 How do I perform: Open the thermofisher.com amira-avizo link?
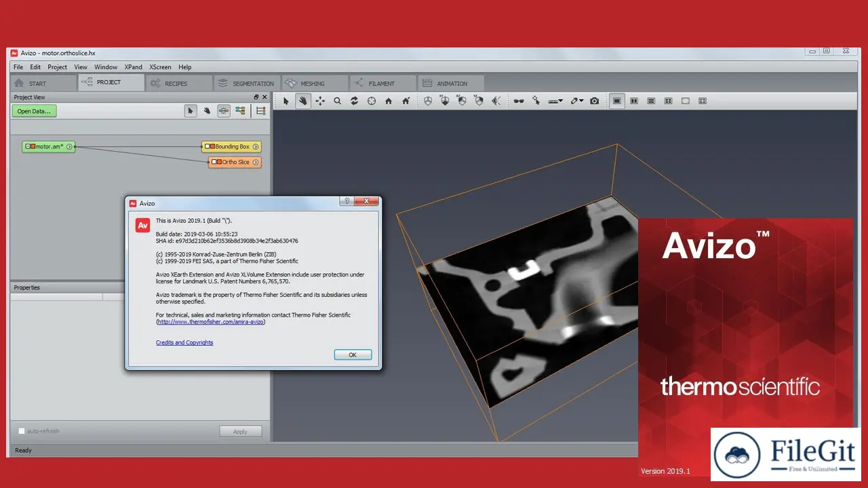(211, 322)
